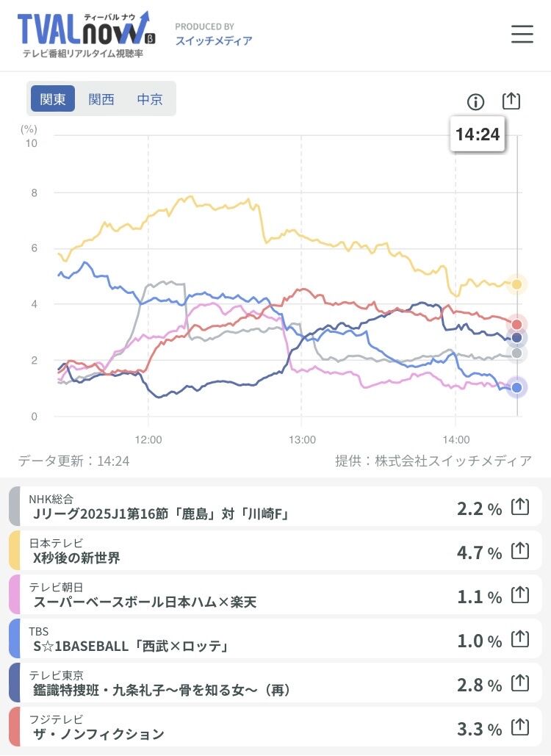Viewport: 551px width, 756px height.
Task: Share the NHK総合 program row
Action: (x=519, y=507)
